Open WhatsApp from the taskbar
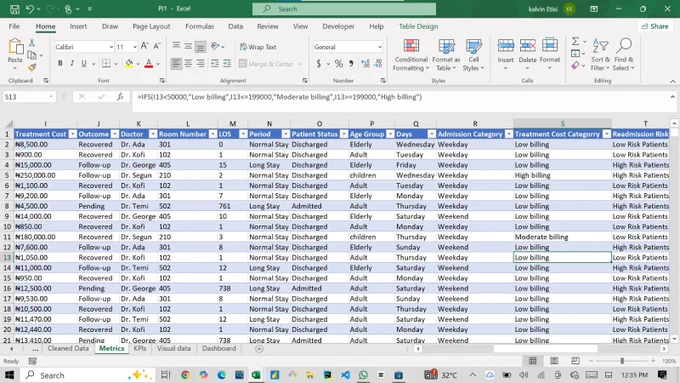 pyautogui.click(x=363, y=375)
